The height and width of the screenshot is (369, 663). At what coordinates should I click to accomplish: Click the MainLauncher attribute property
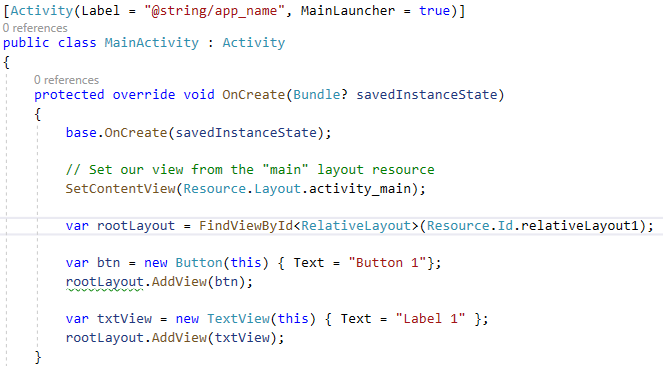point(348,11)
